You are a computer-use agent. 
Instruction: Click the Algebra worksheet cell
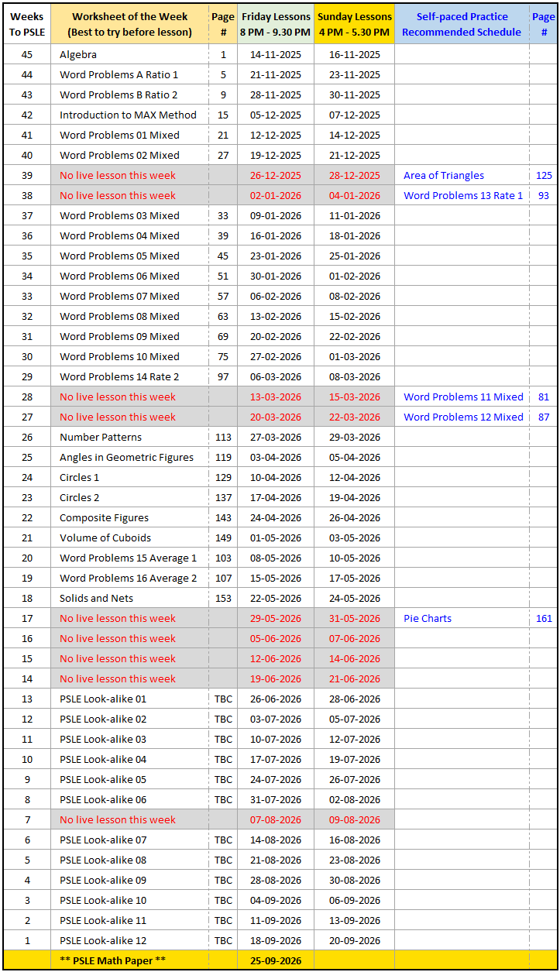(78, 55)
